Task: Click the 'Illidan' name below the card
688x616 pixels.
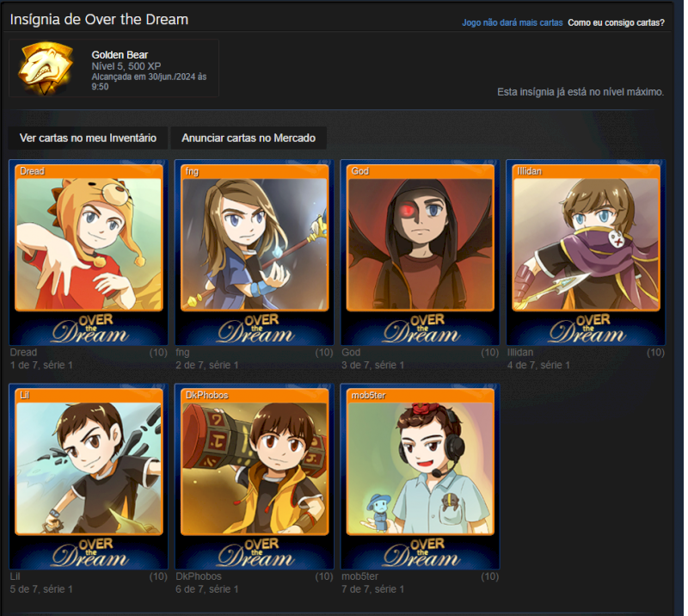Action: (520, 352)
